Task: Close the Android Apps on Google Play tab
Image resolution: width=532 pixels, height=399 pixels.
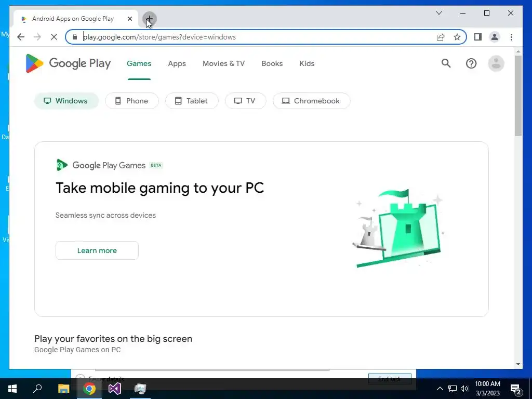Action: pos(129,19)
